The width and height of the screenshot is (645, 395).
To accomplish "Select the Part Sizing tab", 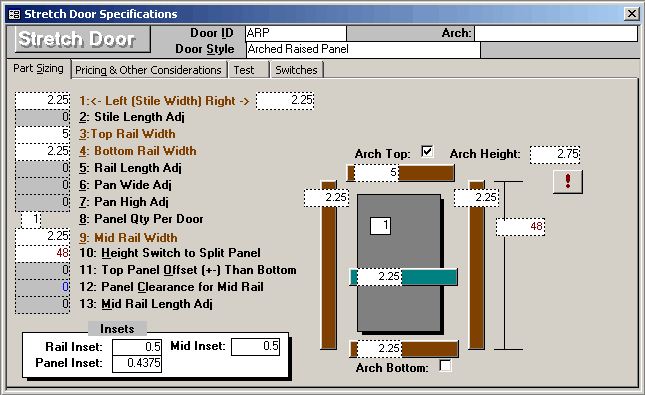I will (38, 68).
